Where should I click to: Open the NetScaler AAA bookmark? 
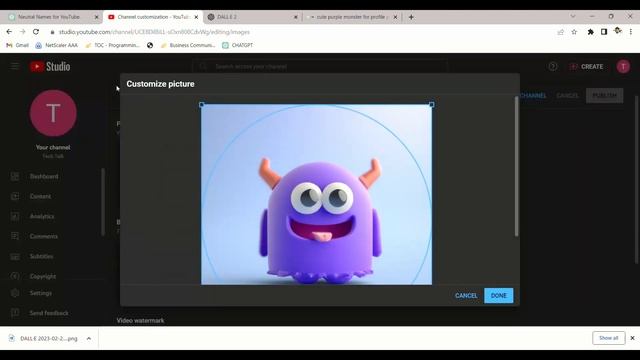[56, 45]
